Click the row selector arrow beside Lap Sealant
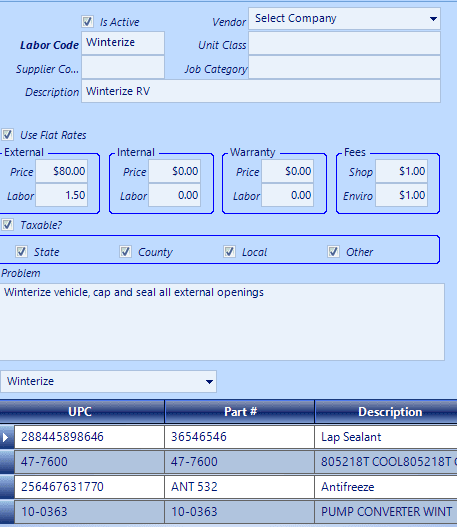457x527 pixels. coord(7,437)
